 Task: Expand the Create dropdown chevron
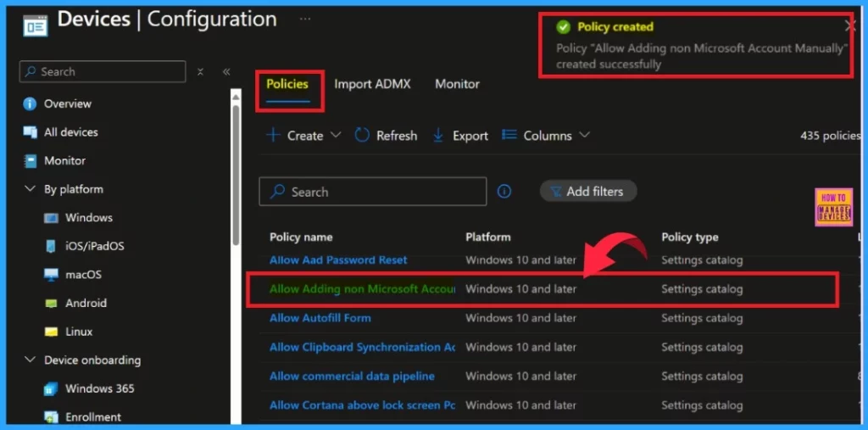coord(336,135)
